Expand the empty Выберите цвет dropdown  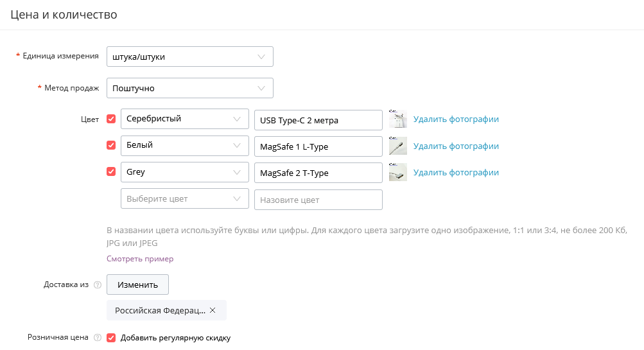click(184, 199)
